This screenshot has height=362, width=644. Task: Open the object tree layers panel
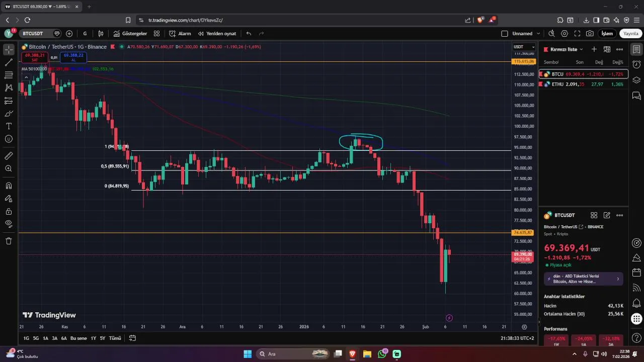coord(636,80)
